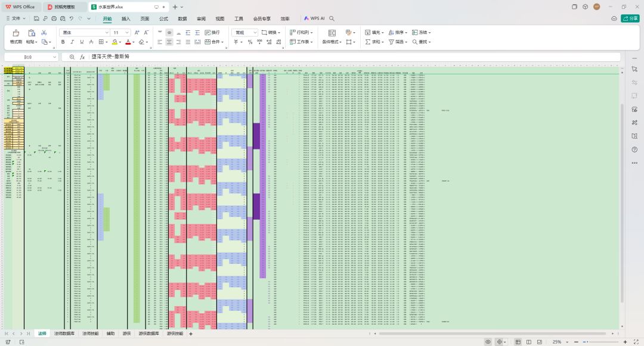Click the 冻结 Freeze button

pyautogui.click(x=422, y=32)
